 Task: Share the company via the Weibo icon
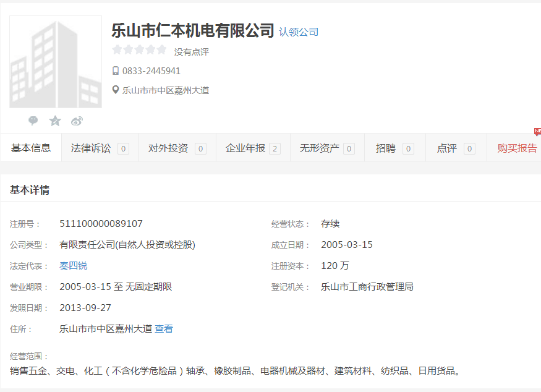77,121
